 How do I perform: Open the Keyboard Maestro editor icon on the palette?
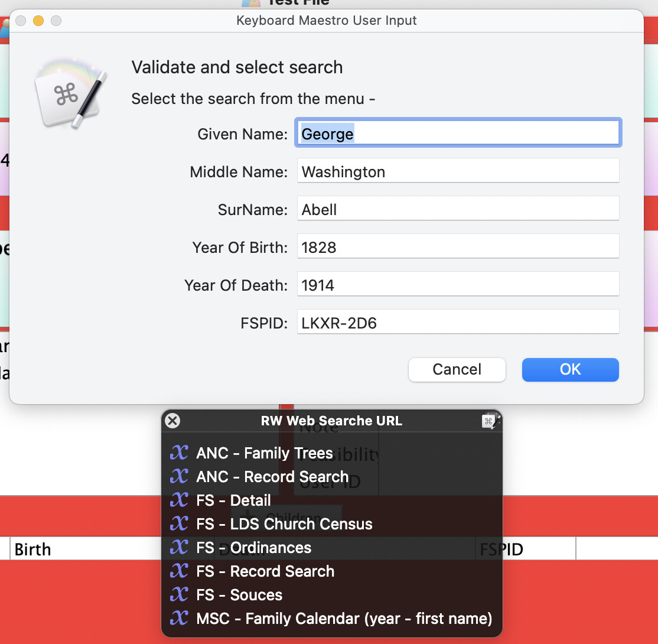tap(490, 420)
